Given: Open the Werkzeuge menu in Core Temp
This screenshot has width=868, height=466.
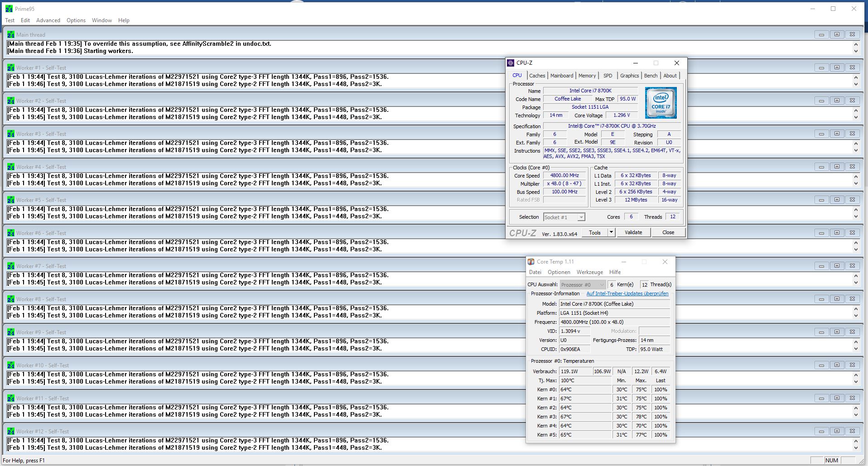Looking at the screenshot, I should tap(590, 272).
